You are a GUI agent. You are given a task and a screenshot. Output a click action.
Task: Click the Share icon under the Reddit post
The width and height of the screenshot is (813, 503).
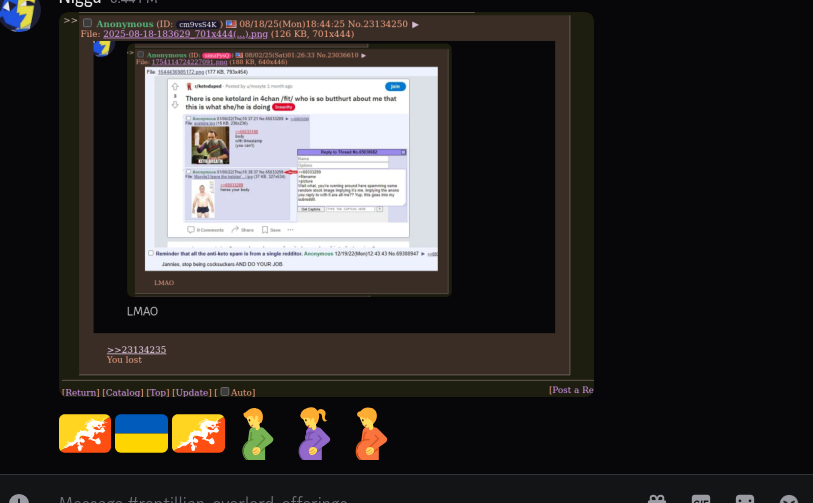(x=235, y=230)
